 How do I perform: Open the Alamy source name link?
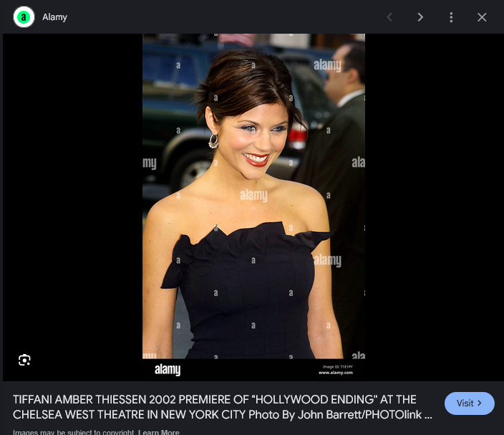(x=54, y=17)
